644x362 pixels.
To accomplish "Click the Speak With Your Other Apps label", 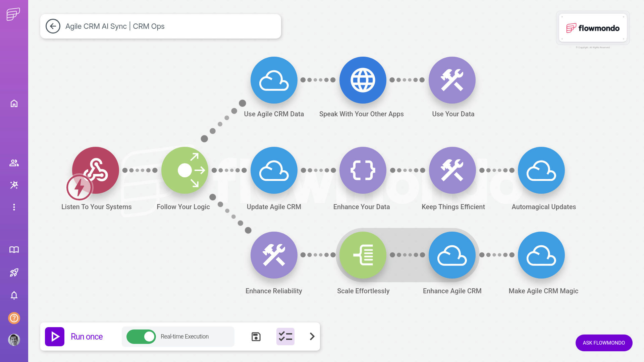I will tap(362, 114).
